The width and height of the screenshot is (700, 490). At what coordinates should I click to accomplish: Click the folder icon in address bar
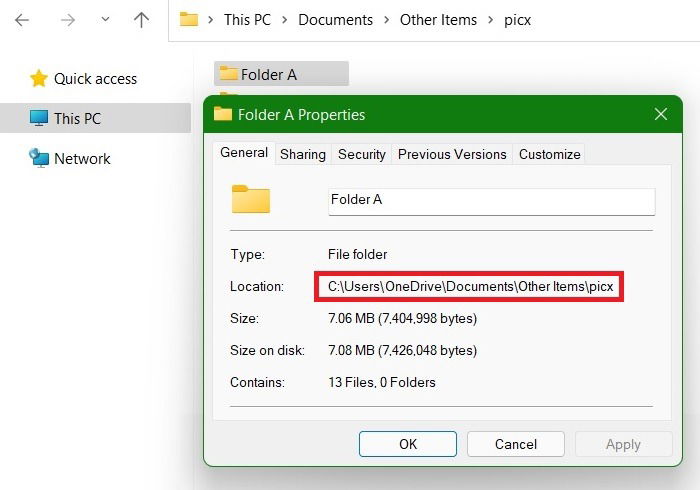coord(188,19)
